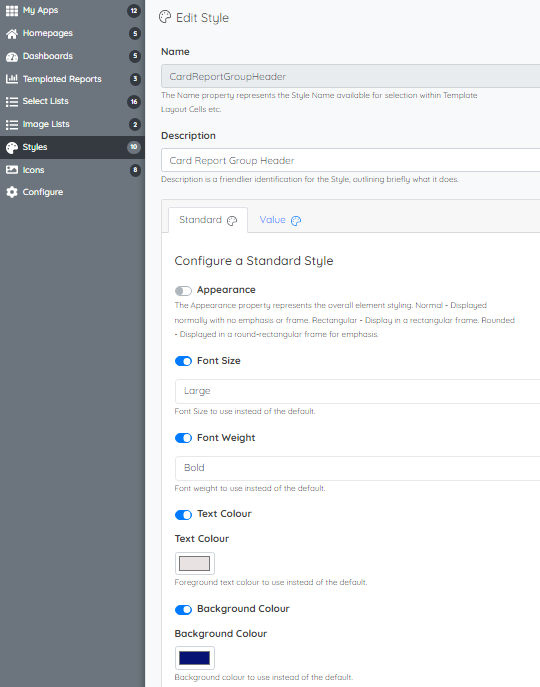The image size is (540, 687).
Task: Click the disabled Name field CardReportGroupHeader
Action: point(351,77)
